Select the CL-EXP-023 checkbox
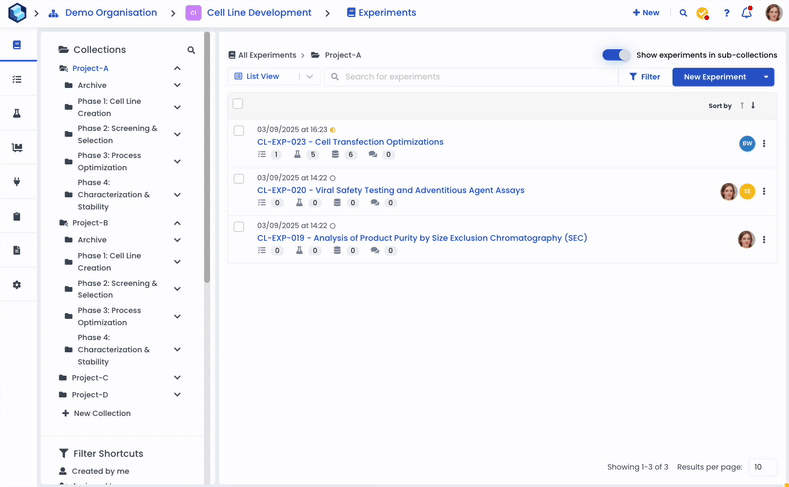The height and width of the screenshot is (487, 789). pyautogui.click(x=239, y=131)
